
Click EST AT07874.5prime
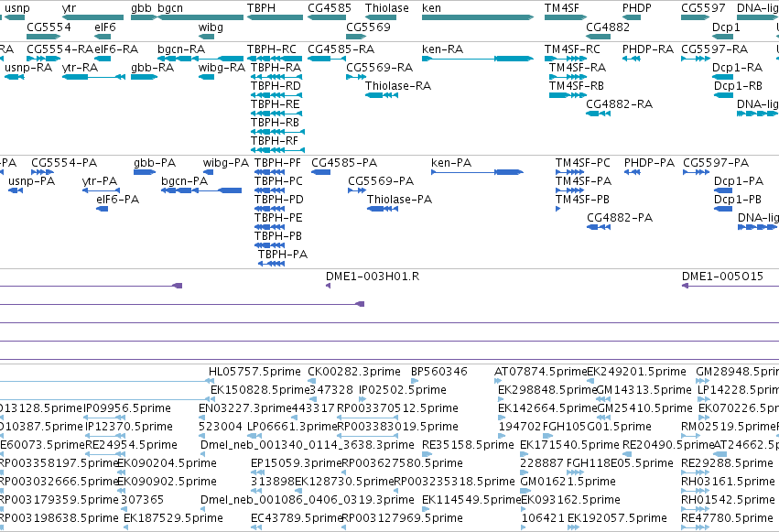click(540, 371)
